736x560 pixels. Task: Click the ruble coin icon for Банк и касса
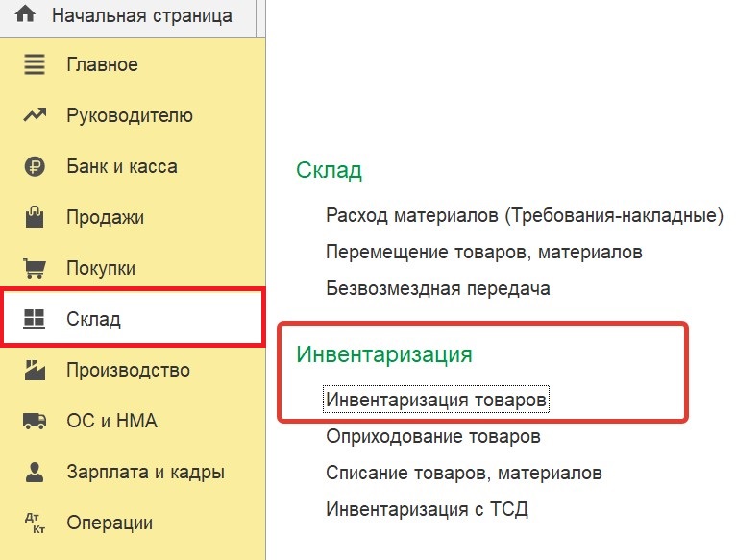pyautogui.click(x=35, y=166)
